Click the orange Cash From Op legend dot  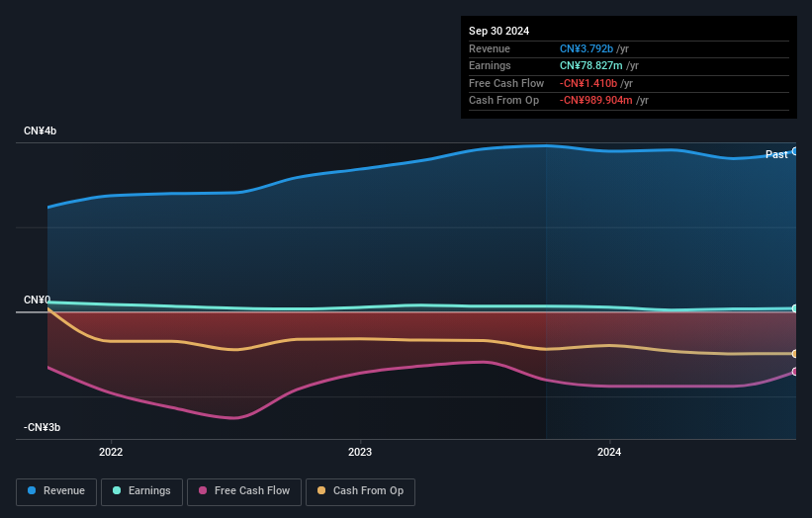321,490
